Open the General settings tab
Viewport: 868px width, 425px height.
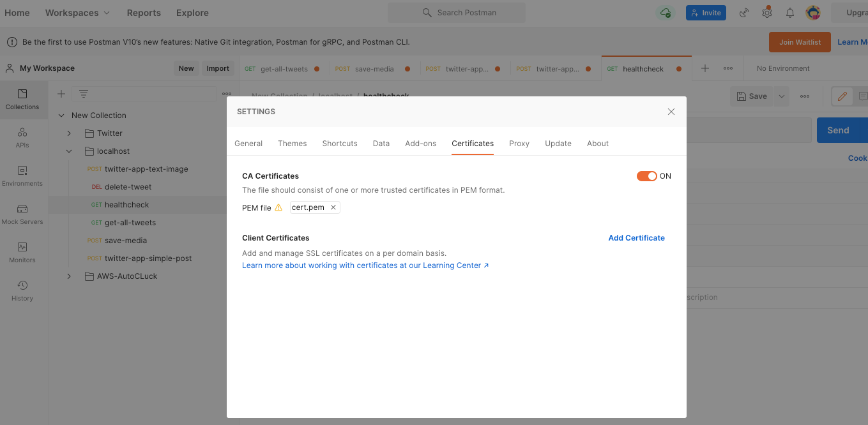pyautogui.click(x=248, y=144)
